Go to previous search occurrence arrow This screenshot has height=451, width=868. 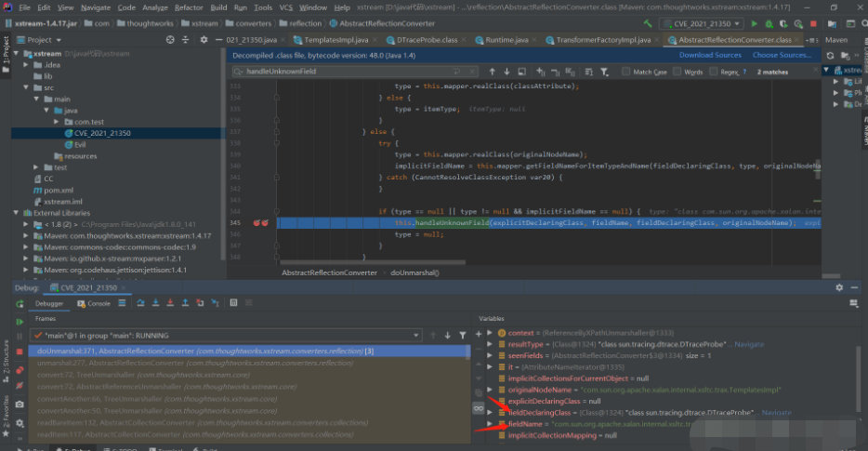pyautogui.click(x=492, y=72)
